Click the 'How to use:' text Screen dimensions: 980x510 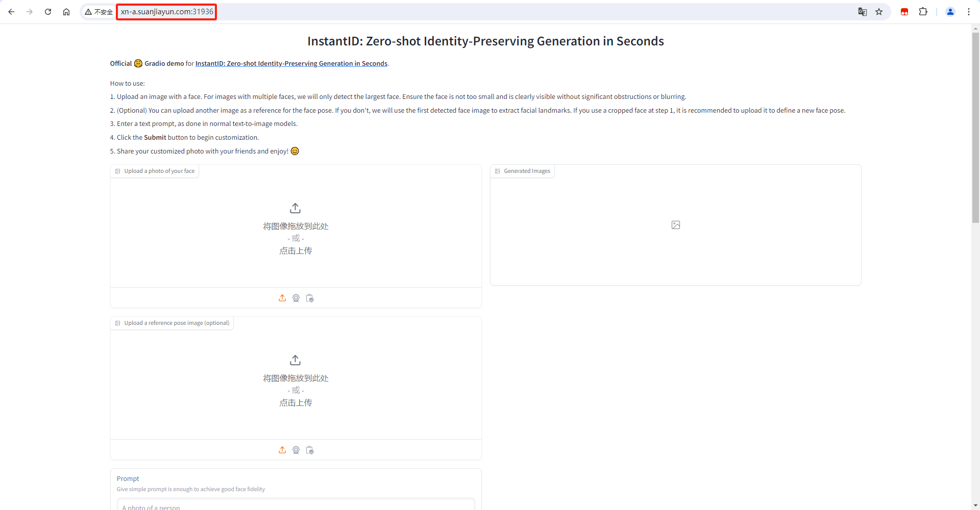pyautogui.click(x=128, y=84)
